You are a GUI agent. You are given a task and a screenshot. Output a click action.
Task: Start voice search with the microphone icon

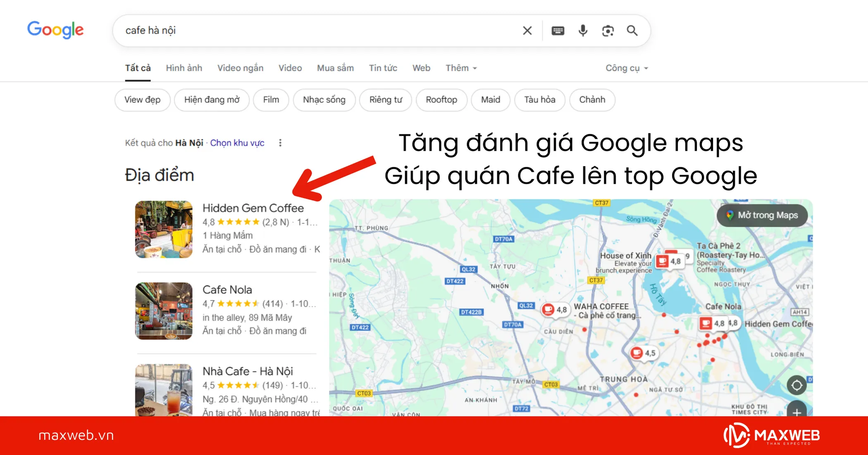pos(583,31)
